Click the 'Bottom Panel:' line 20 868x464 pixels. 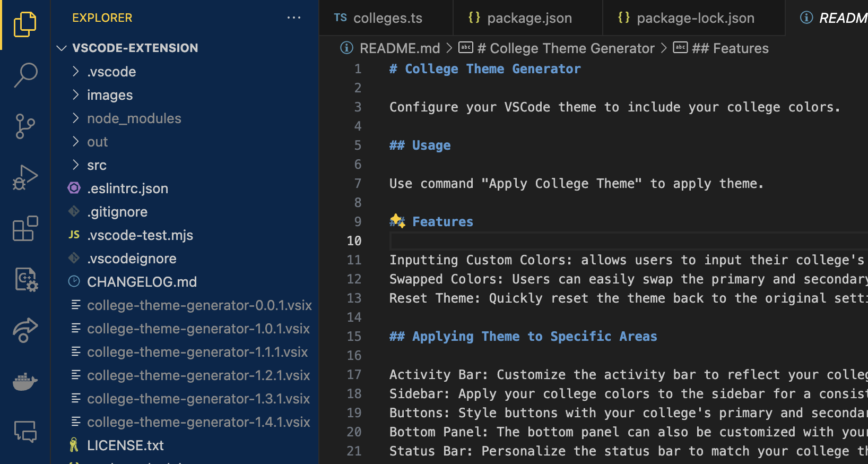point(628,432)
